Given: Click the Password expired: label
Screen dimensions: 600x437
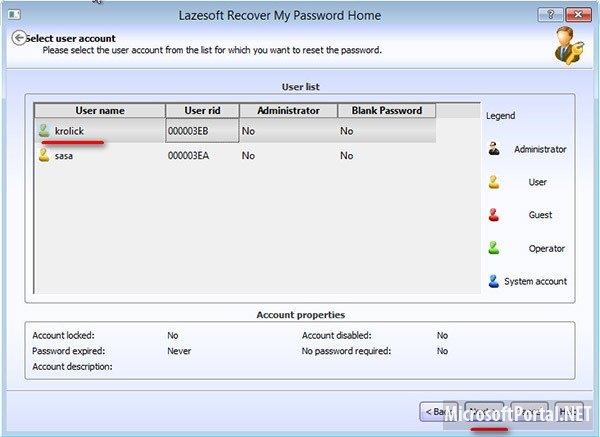Looking at the screenshot, I should (68, 351).
